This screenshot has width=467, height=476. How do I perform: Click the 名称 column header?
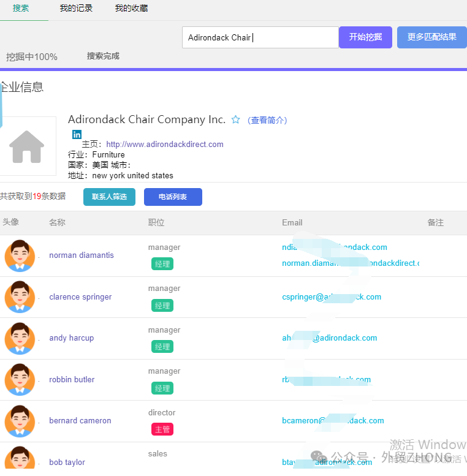[x=57, y=222]
